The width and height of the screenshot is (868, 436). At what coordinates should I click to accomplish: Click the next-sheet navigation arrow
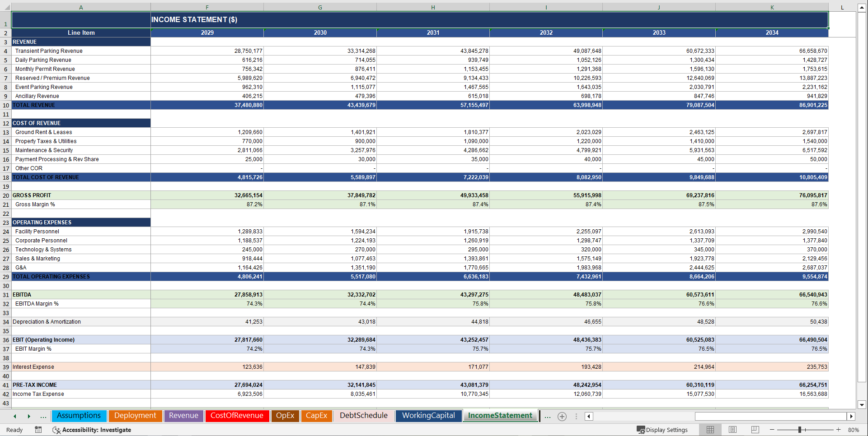[x=29, y=416]
